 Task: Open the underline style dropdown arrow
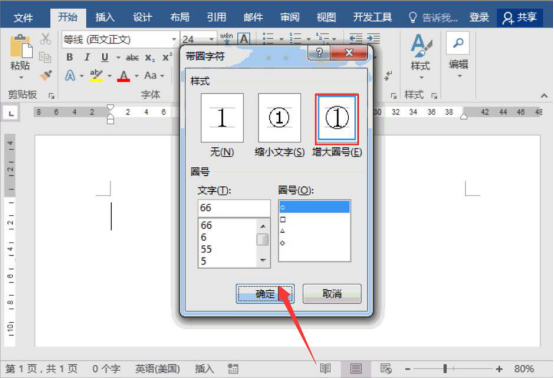(118, 58)
